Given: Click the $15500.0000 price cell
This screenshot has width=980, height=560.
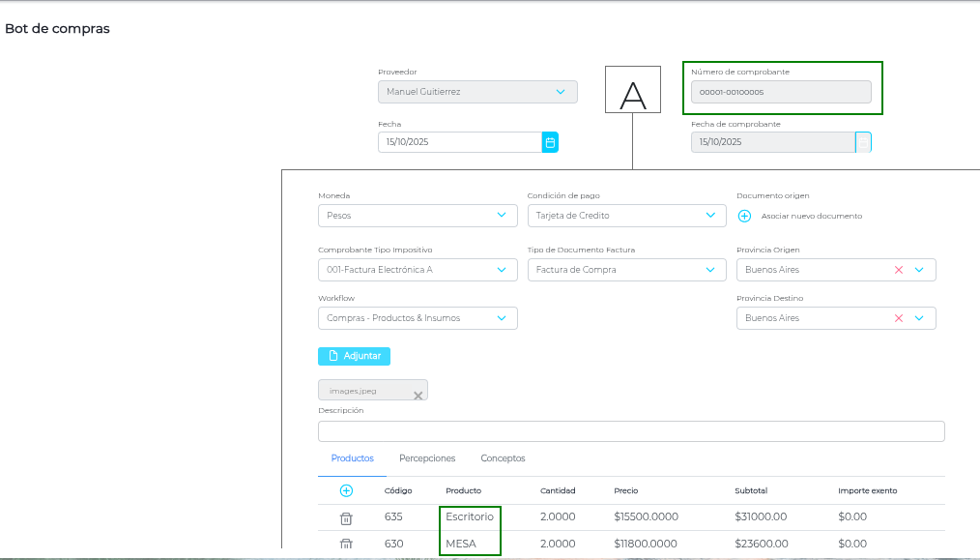Looking at the screenshot, I should 646,516.
